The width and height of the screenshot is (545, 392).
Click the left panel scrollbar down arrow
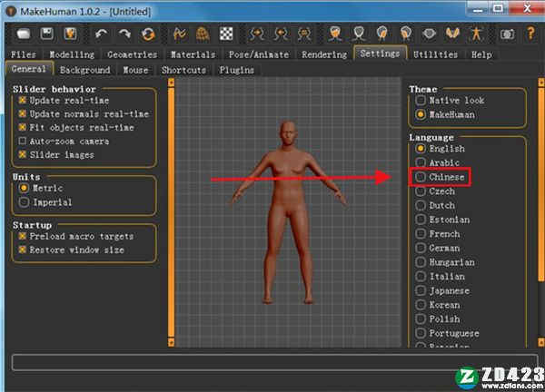pos(171,343)
